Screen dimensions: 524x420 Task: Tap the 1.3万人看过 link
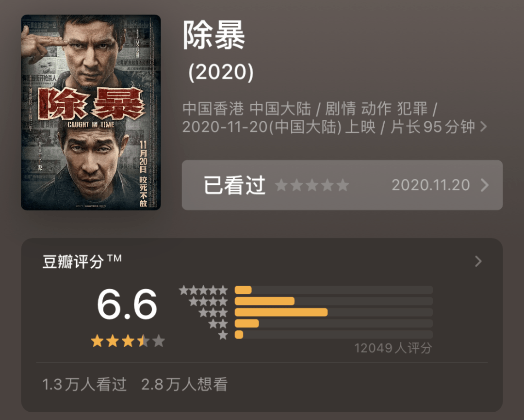coord(82,386)
